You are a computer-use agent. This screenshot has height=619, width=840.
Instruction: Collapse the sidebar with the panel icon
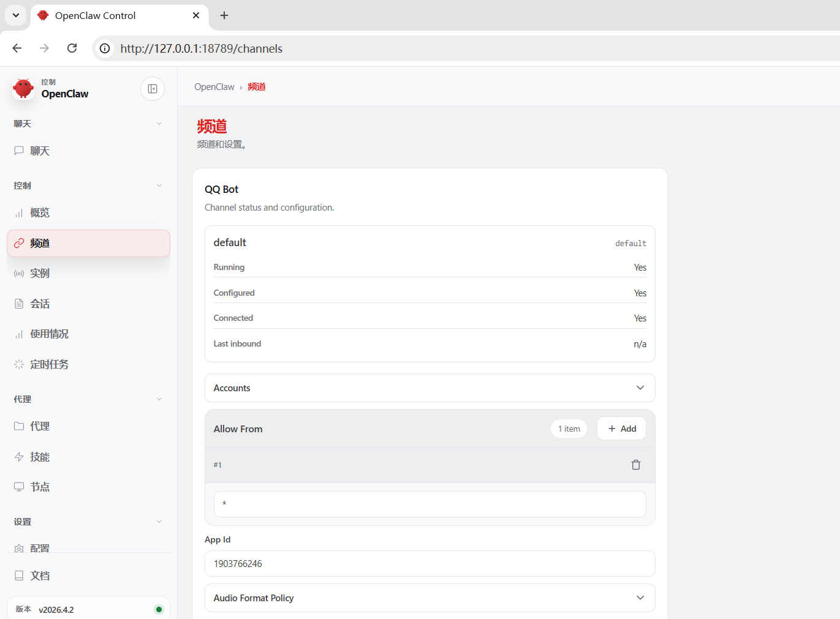coord(153,89)
